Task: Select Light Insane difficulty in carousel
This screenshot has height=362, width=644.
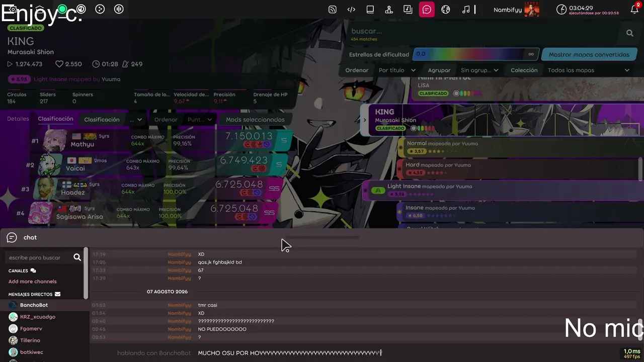Action: pos(503,190)
